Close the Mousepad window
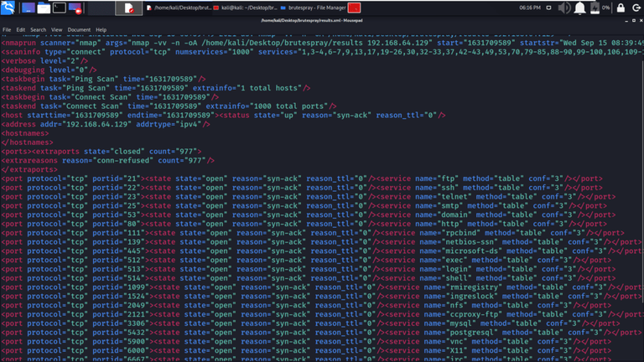Viewport: 644px width, 362px height. coord(641,20)
